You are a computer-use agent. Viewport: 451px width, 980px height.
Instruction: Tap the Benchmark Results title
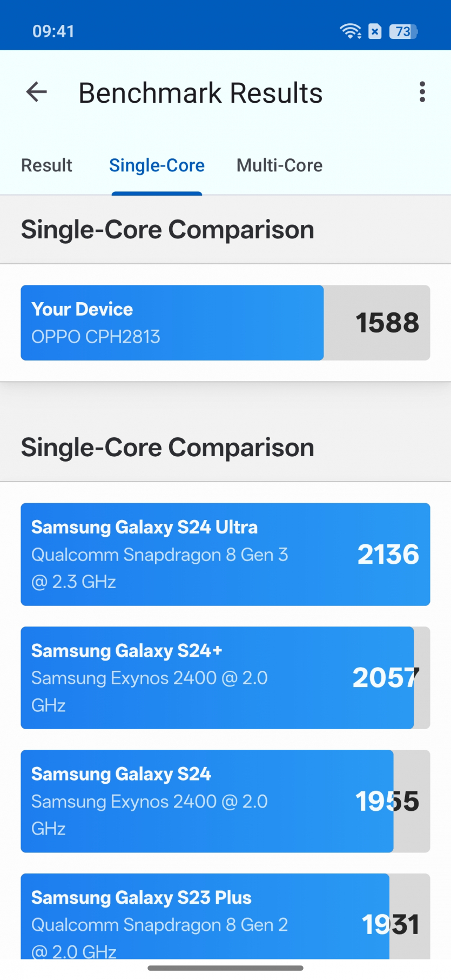(x=200, y=93)
